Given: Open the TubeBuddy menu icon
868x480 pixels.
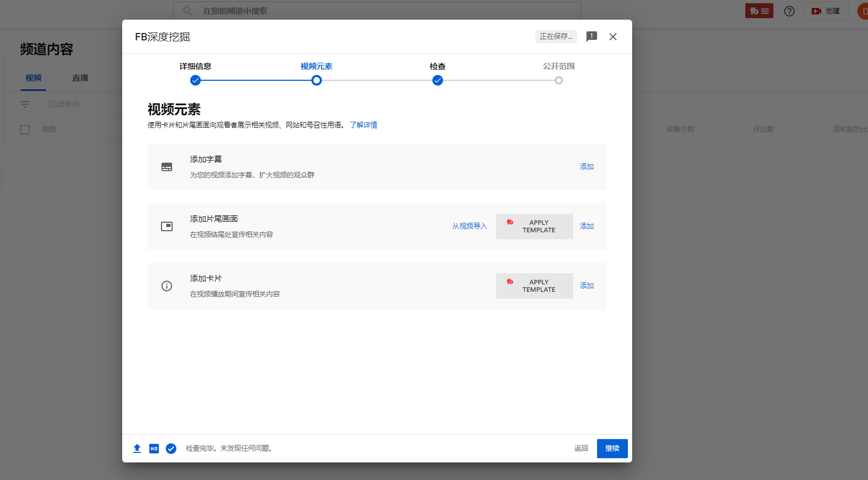Looking at the screenshot, I should coord(759,11).
